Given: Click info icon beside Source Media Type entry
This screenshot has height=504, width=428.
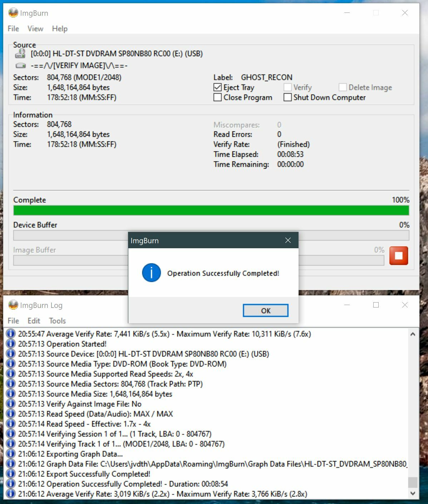Looking at the screenshot, I should [x=11, y=364].
